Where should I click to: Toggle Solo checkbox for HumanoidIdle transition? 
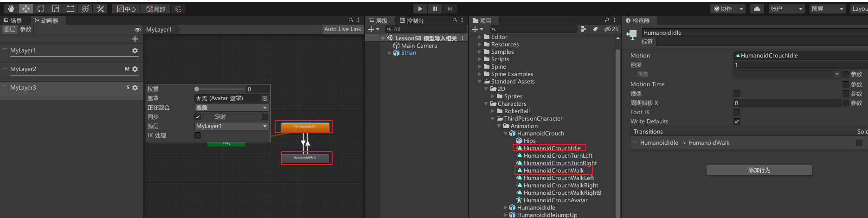click(x=859, y=143)
